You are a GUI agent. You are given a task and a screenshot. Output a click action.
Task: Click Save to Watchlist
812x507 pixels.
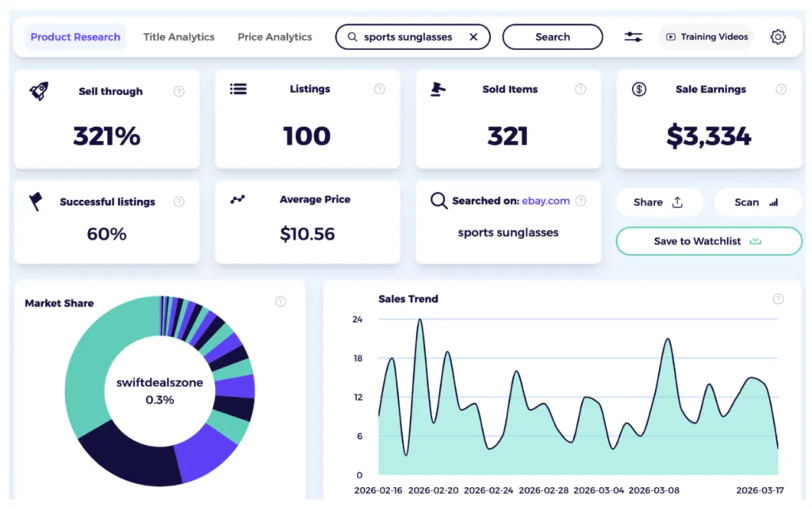708,240
